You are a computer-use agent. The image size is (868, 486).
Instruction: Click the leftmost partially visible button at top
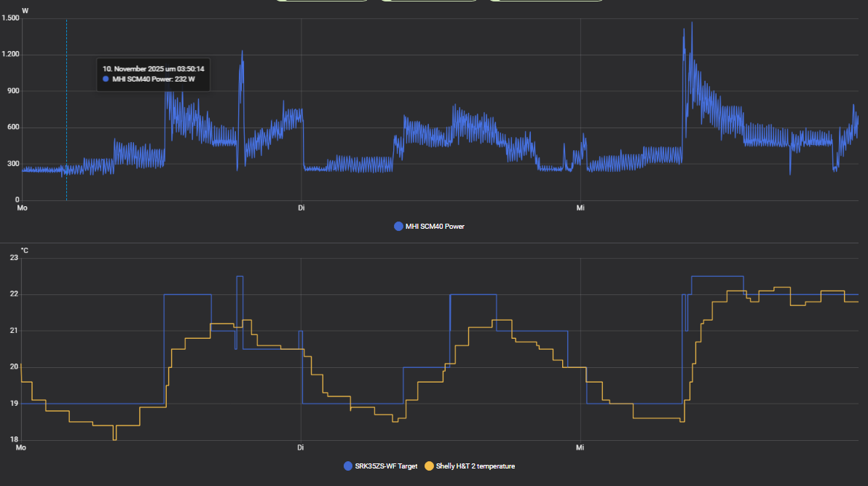pyautogui.click(x=322, y=1)
